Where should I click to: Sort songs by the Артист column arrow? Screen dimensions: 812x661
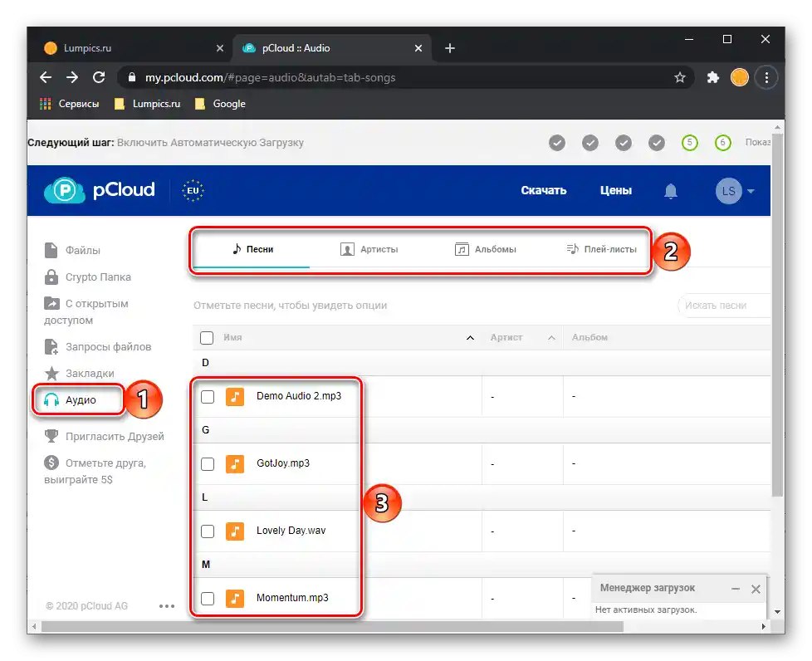551,338
